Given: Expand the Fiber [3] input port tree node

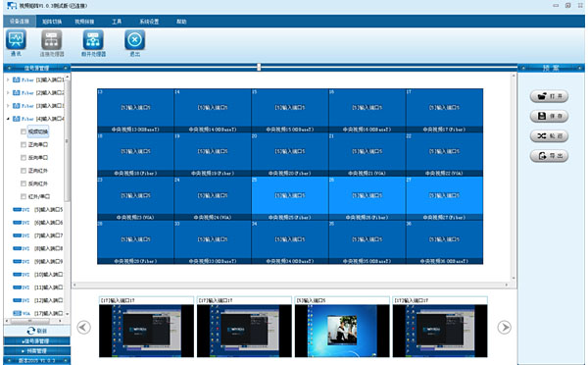Looking at the screenshot, I should point(8,106).
